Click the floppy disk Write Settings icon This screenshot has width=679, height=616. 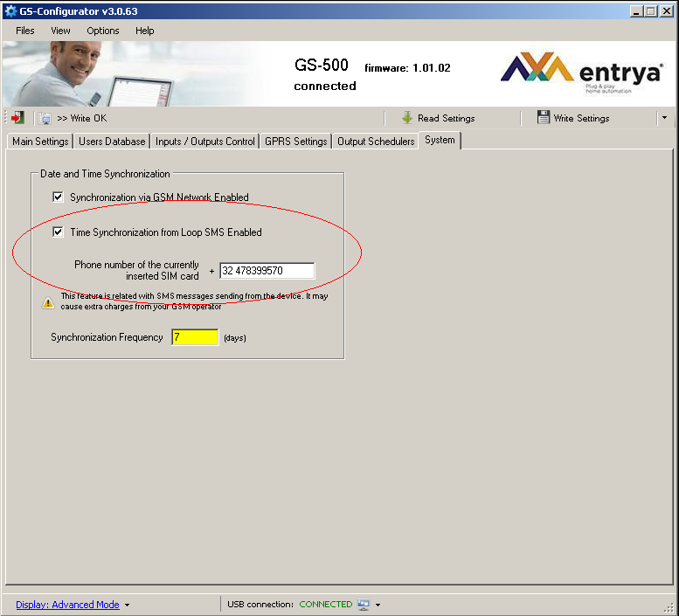click(x=543, y=117)
